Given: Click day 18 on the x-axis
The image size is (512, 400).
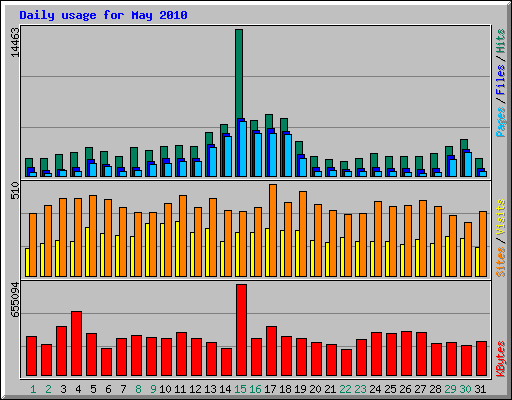Looking at the screenshot, I should click(x=285, y=389).
